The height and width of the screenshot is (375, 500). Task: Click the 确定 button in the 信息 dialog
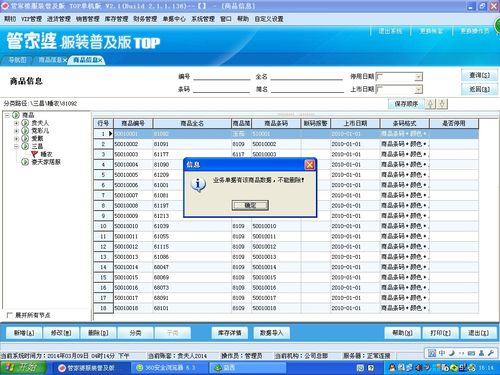[x=250, y=205]
